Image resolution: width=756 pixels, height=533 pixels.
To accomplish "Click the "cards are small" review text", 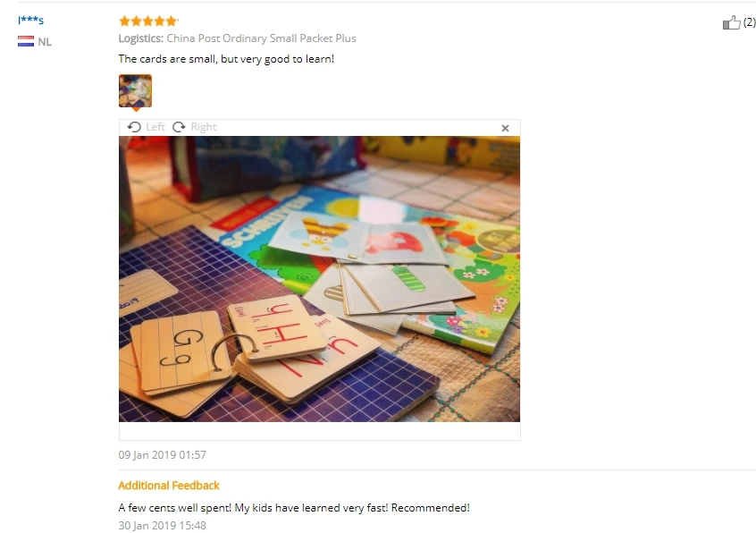I will [226, 59].
